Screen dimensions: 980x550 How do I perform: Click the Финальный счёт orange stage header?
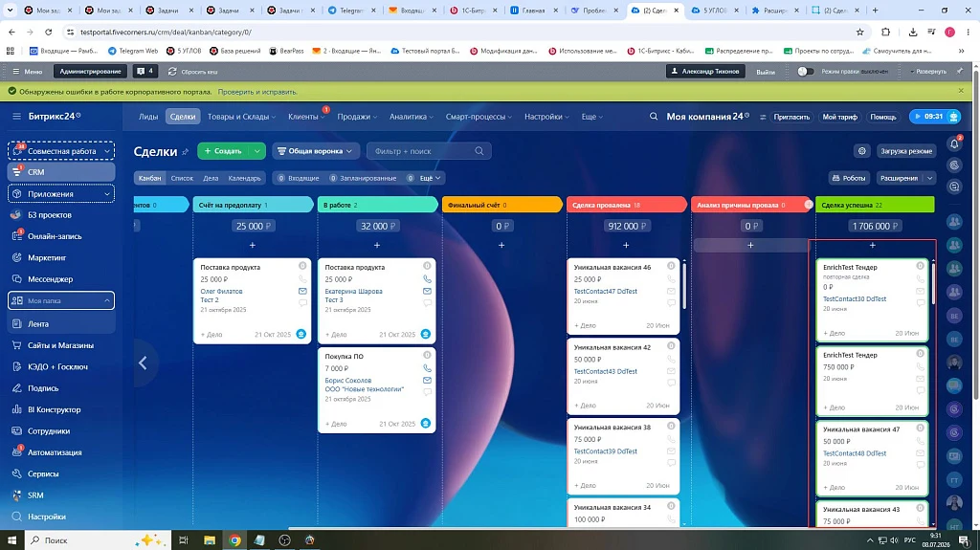point(501,205)
